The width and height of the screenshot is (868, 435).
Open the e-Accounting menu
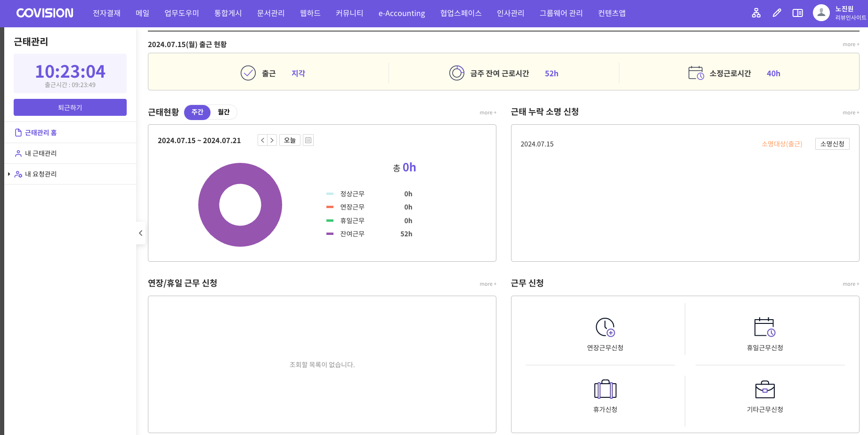point(401,13)
